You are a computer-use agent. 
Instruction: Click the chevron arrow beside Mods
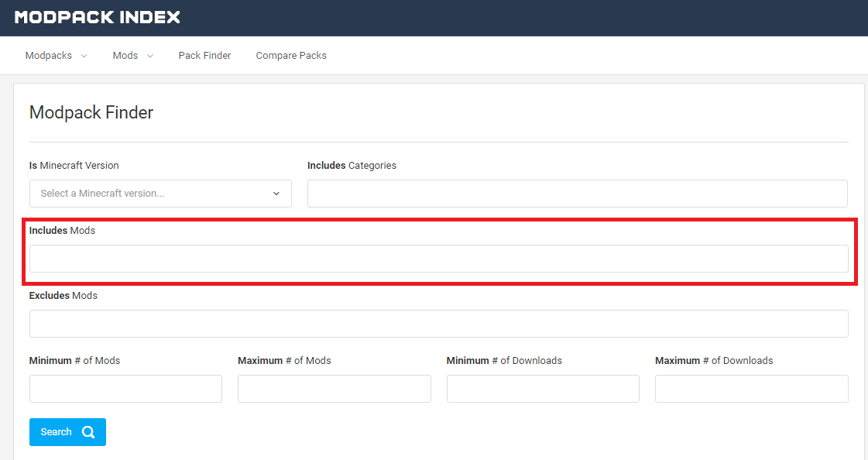tap(150, 56)
